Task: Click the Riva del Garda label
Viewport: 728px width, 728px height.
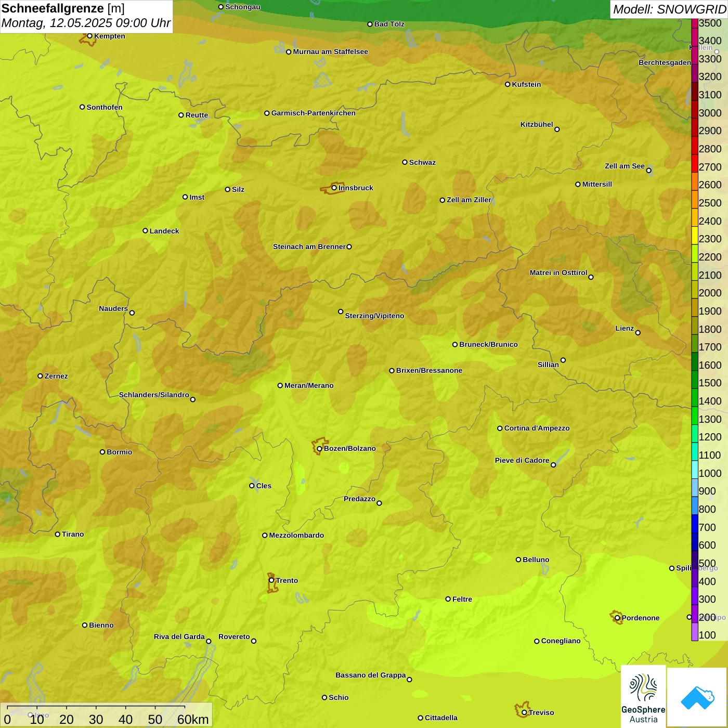Action: point(179,636)
